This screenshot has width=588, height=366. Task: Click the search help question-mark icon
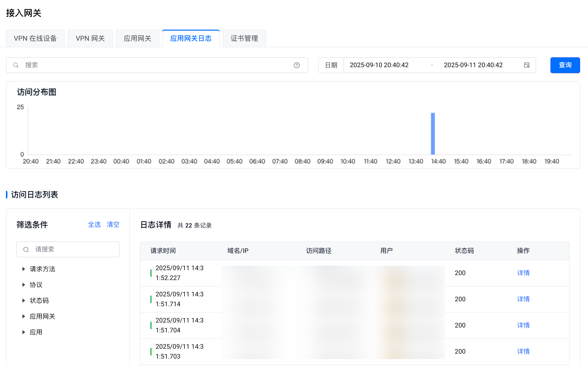[x=296, y=65]
